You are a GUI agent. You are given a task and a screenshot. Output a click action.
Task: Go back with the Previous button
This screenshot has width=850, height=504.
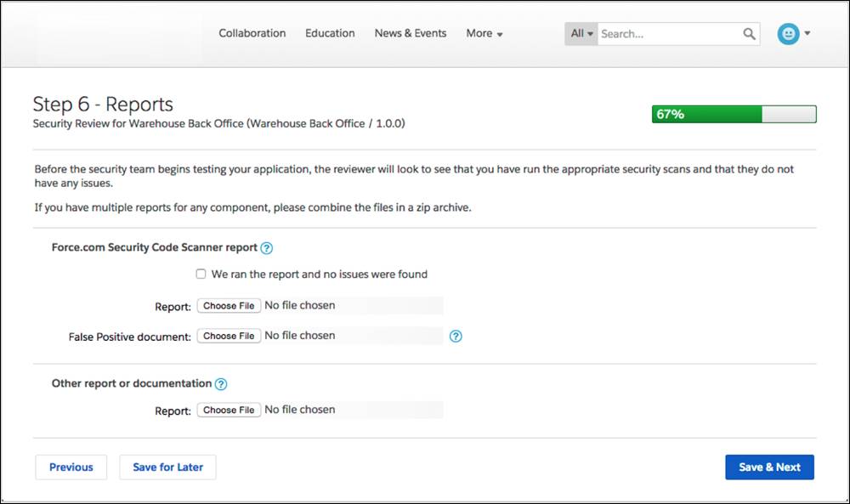click(71, 467)
